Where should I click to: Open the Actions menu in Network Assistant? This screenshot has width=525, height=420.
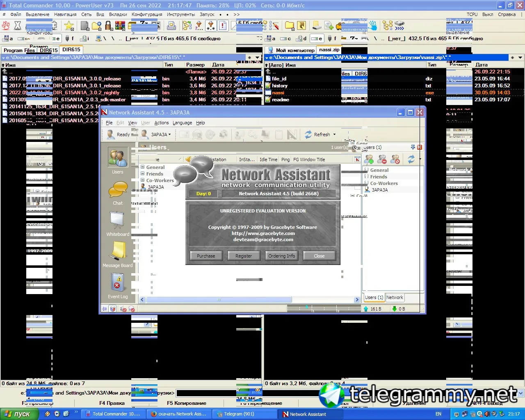(162, 123)
